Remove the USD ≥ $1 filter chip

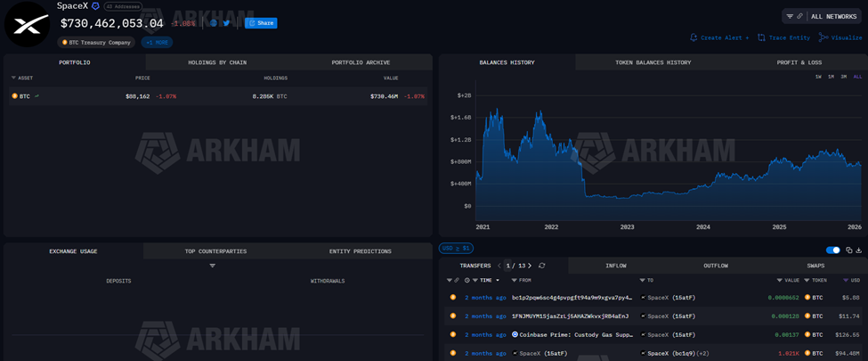tap(455, 249)
